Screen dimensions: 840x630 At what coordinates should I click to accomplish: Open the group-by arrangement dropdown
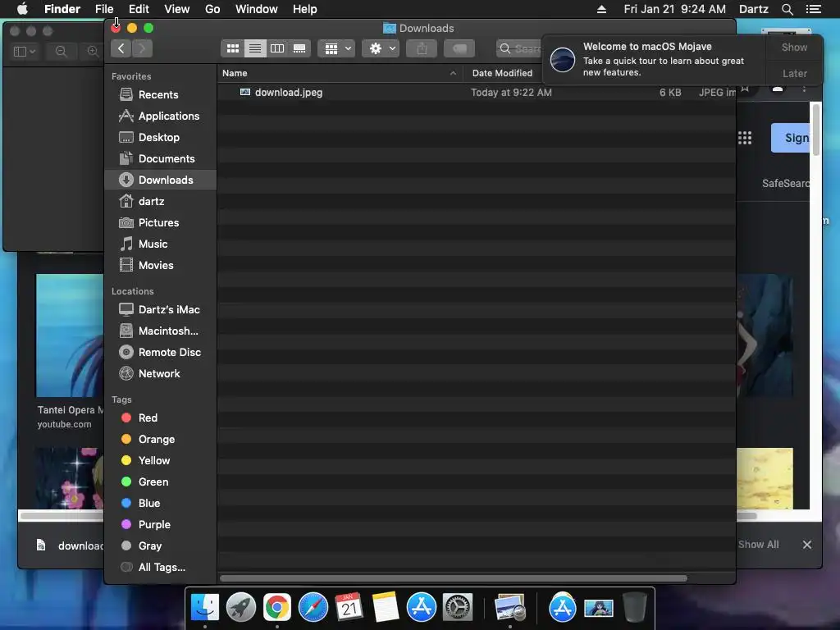pyautogui.click(x=336, y=48)
